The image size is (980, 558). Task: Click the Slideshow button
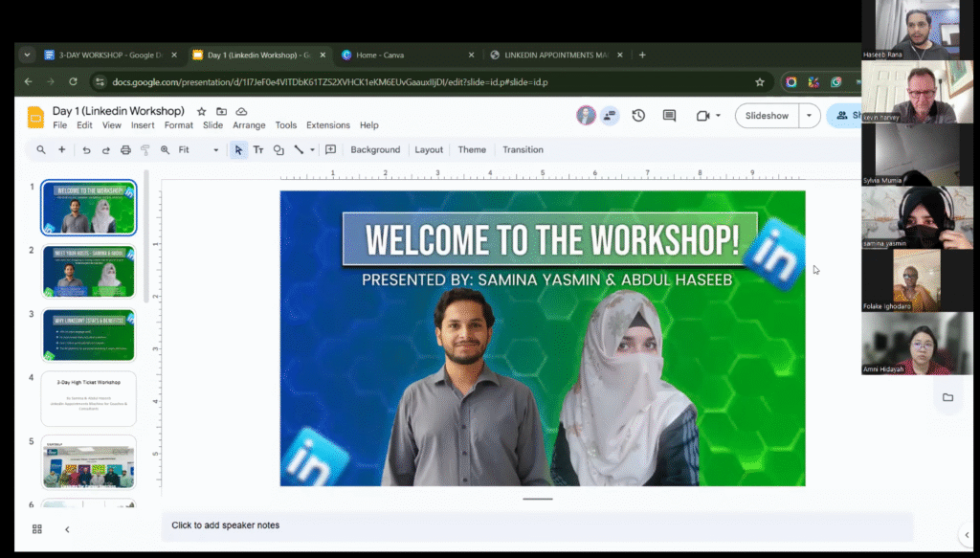767,116
